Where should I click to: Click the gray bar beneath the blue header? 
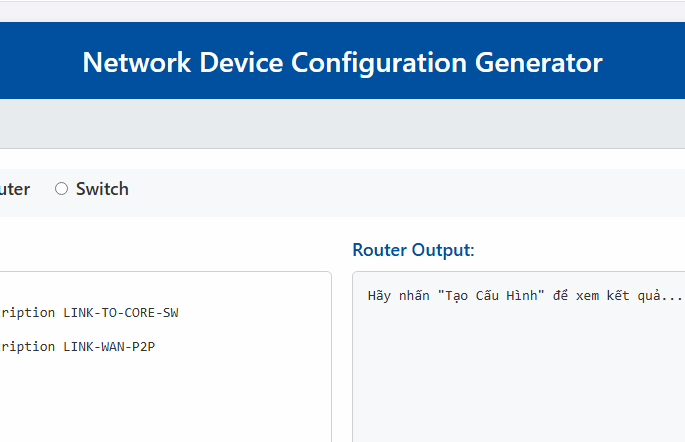tap(342, 124)
